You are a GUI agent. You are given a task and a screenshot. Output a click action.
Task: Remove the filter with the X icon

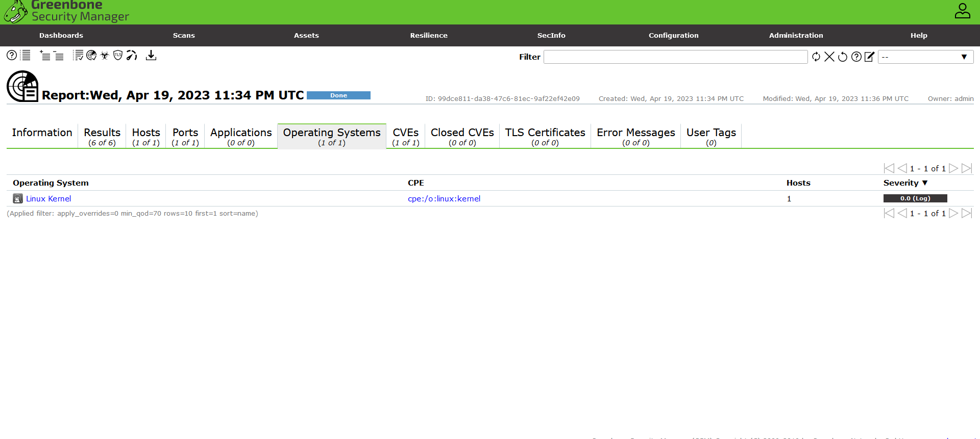coord(829,57)
